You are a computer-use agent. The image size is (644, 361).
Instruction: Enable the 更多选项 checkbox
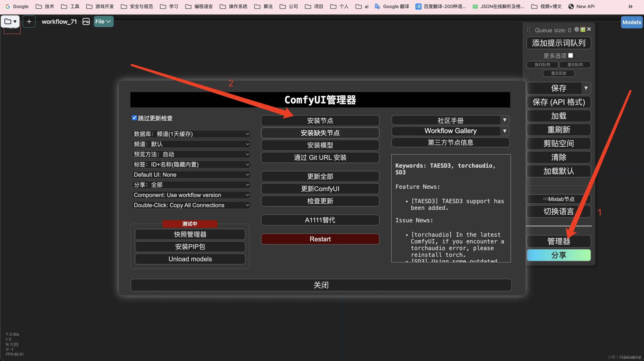[571, 55]
